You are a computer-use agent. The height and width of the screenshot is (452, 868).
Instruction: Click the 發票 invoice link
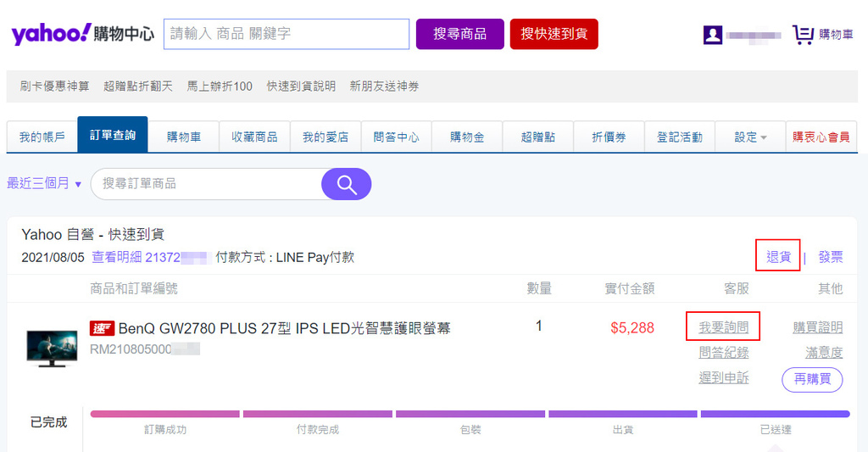[x=831, y=257]
